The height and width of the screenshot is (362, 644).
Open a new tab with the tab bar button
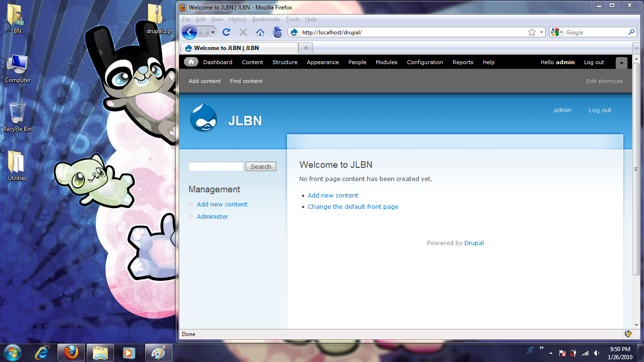[x=305, y=48]
